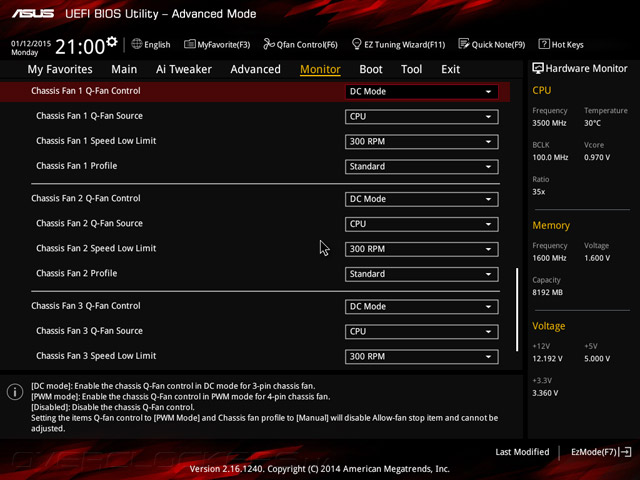Click the EZ Tuning Wizard lightbulb icon

point(356,44)
